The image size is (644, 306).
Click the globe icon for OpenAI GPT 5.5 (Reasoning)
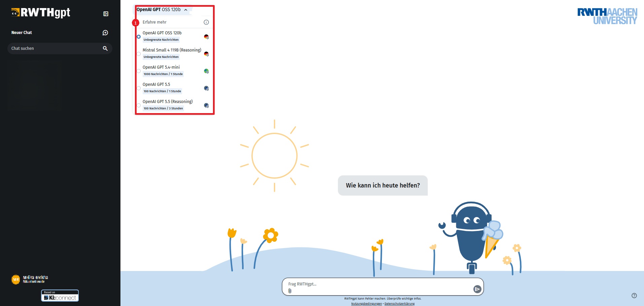pyautogui.click(x=206, y=105)
